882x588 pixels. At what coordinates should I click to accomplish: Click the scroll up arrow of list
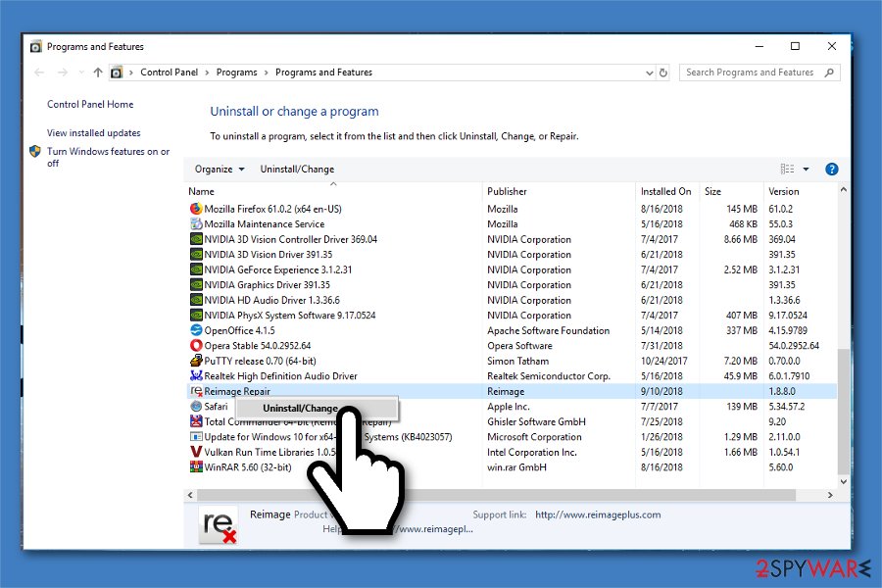click(x=843, y=190)
